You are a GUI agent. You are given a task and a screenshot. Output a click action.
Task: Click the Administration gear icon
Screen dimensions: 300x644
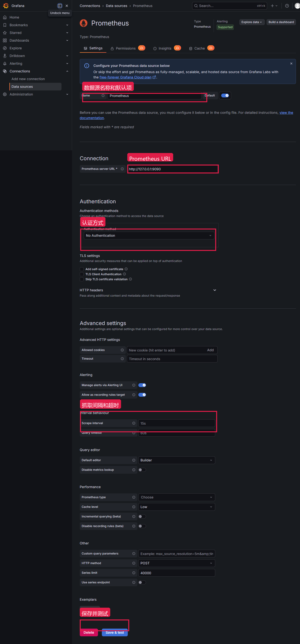click(x=5, y=94)
